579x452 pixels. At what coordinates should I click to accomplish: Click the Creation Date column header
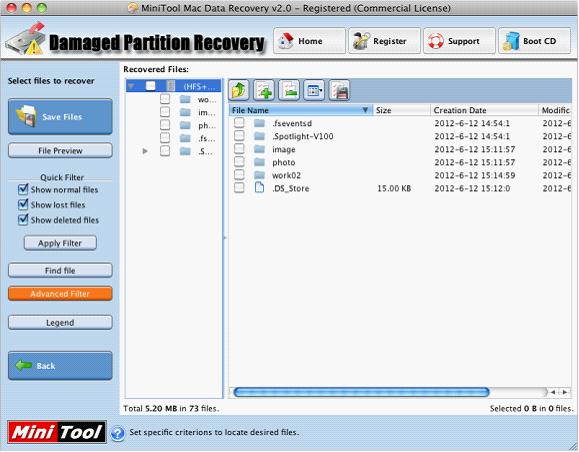pyautogui.click(x=484, y=110)
